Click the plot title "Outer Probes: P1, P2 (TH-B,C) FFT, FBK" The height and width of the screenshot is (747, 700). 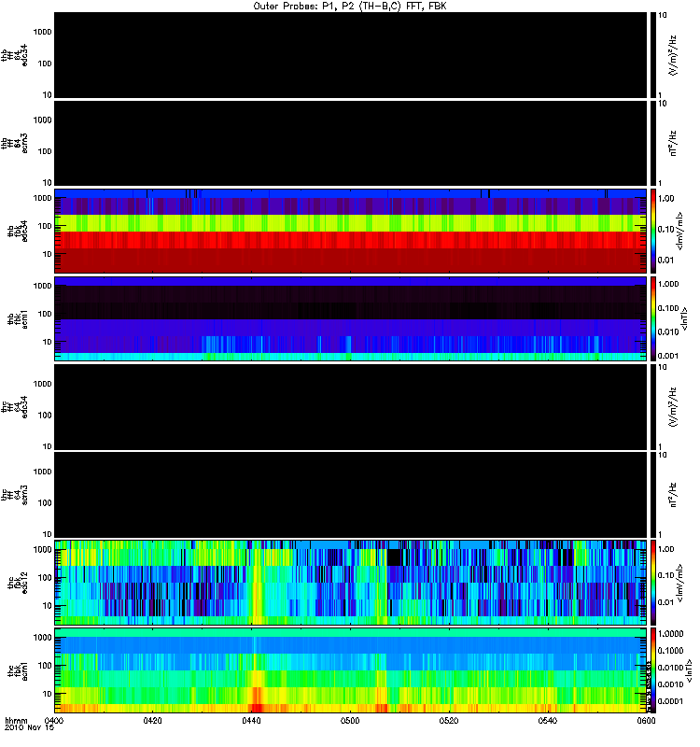point(350,6)
